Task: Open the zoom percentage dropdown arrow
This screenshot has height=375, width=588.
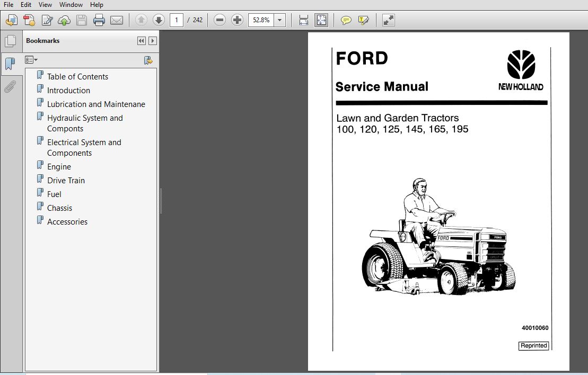Action: (280, 20)
